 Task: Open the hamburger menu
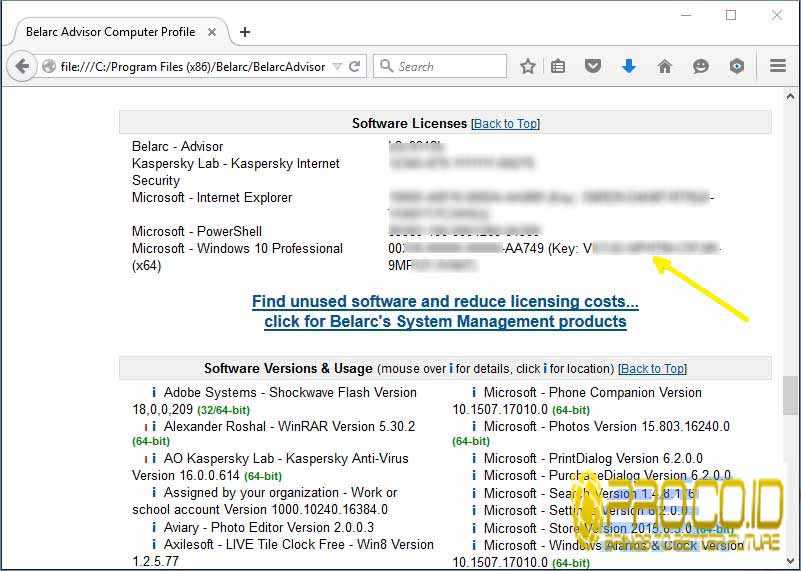[778, 66]
